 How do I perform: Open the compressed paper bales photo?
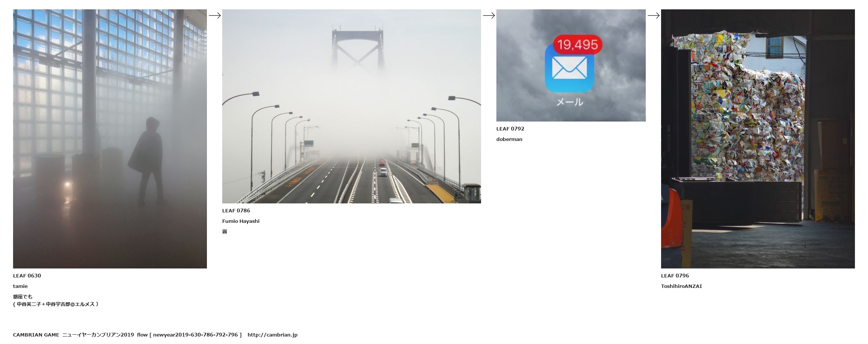click(758, 139)
